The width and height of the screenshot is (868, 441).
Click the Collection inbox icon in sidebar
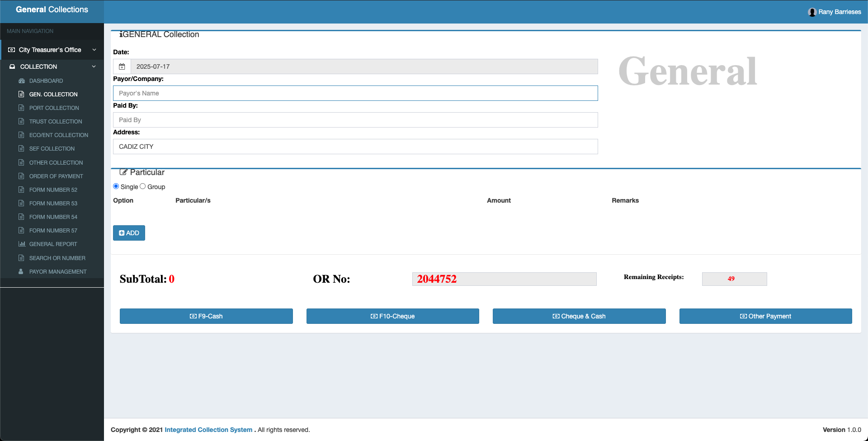[12, 66]
